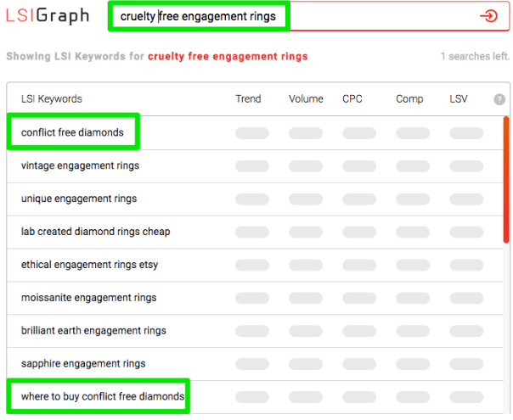Open the help question mark icon
This screenshot has width=513, height=420.
(x=499, y=99)
